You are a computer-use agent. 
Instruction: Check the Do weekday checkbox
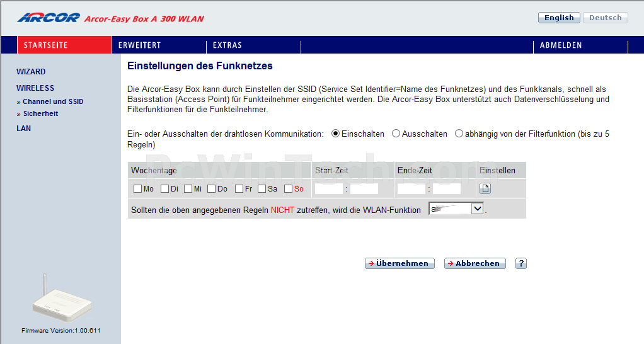coord(212,189)
